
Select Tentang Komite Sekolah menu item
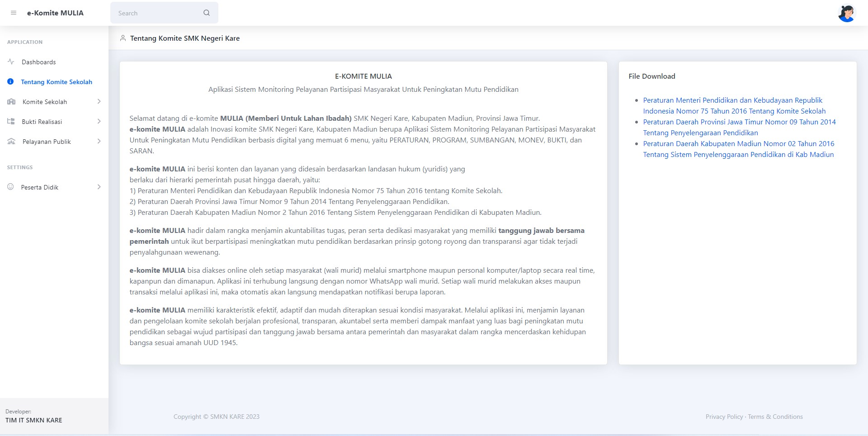(x=57, y=82)
